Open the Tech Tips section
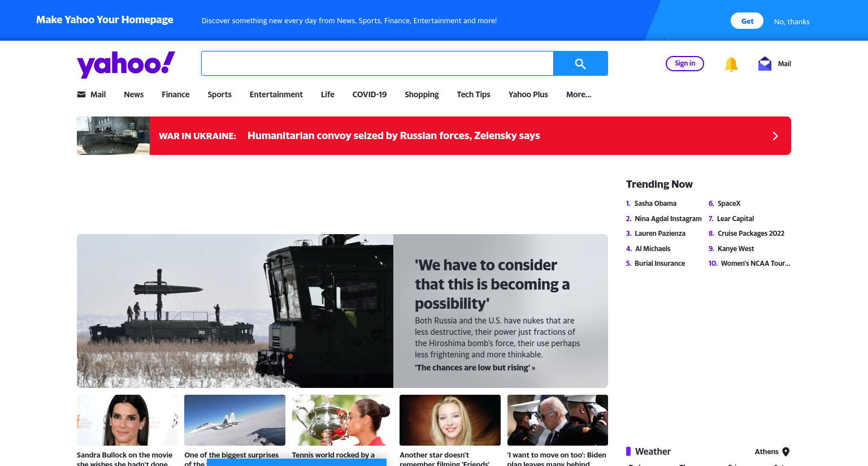 coord(474,94)
